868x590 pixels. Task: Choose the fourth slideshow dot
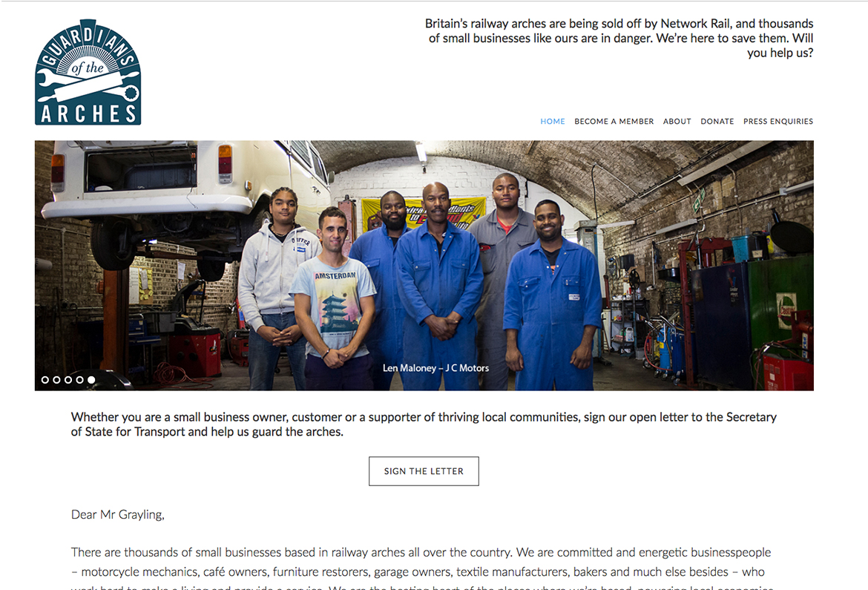click(79, 379)
